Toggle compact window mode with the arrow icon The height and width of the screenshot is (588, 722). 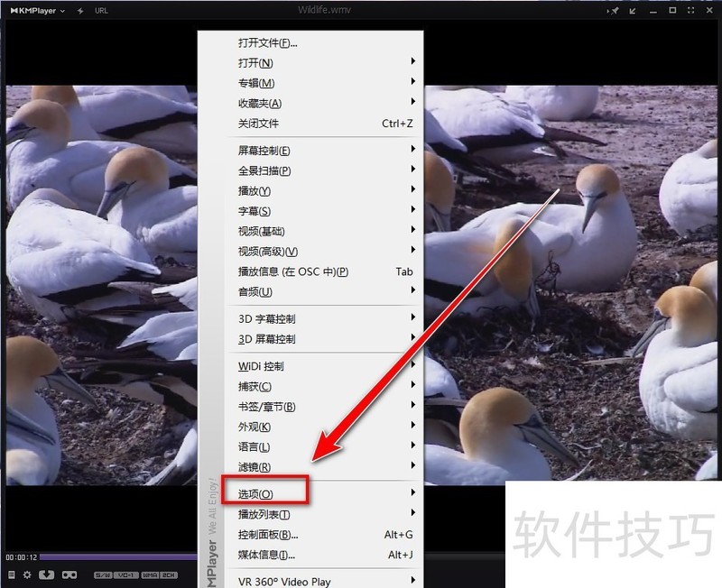coord(633,11)
